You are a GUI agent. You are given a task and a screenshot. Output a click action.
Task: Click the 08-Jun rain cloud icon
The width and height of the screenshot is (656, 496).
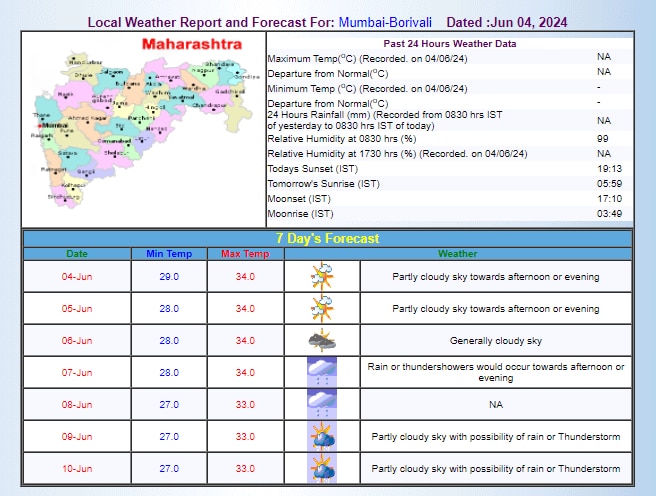click(x=322, y=404)
